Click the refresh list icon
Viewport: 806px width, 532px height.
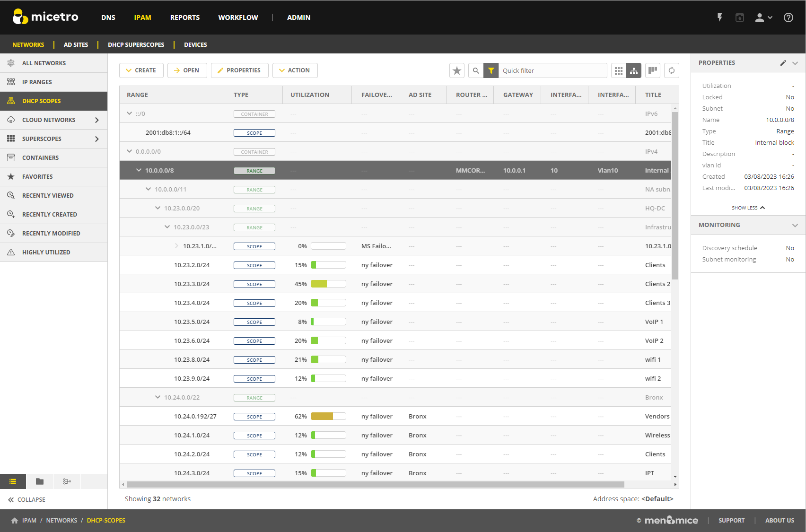tap(671, 70)
